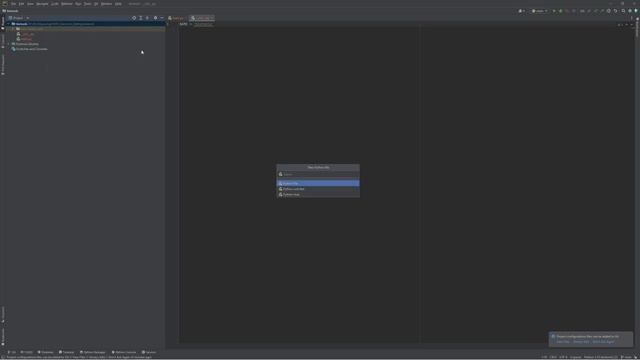Select the second Python file in tree
Image resolution: width=640 pixels, height=360 pixels.
pos(24,39)
